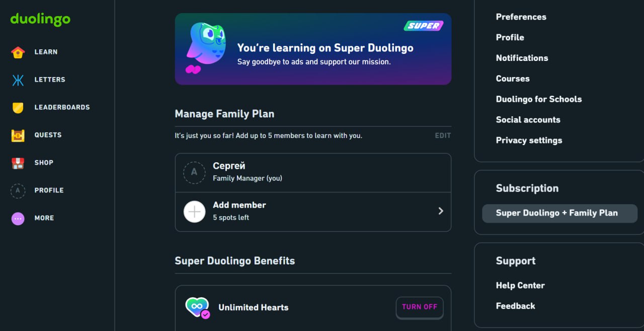Click the Add member plus icon

pyautogui.click(x=194, y=212)
